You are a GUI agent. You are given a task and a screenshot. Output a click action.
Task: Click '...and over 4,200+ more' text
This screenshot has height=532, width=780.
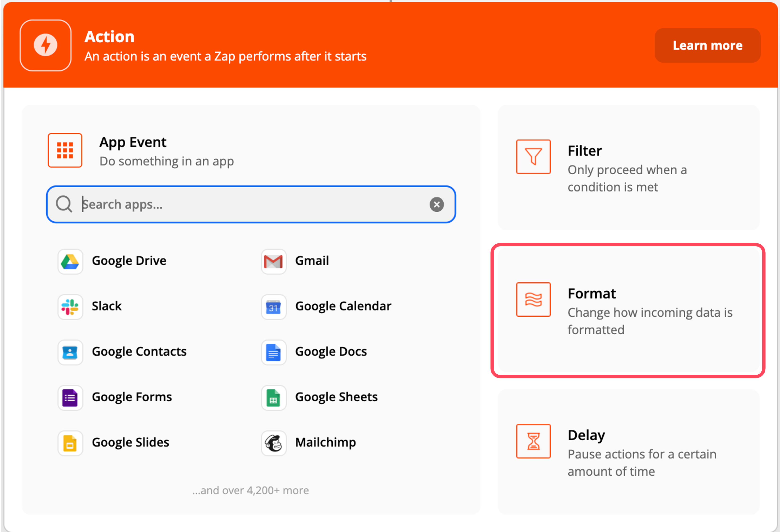251,490
